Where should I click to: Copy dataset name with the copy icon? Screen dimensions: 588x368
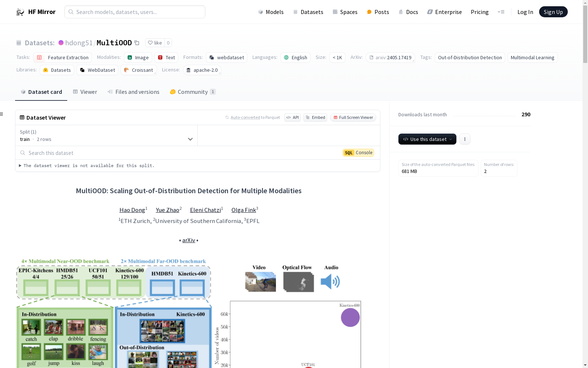(137, 43)
